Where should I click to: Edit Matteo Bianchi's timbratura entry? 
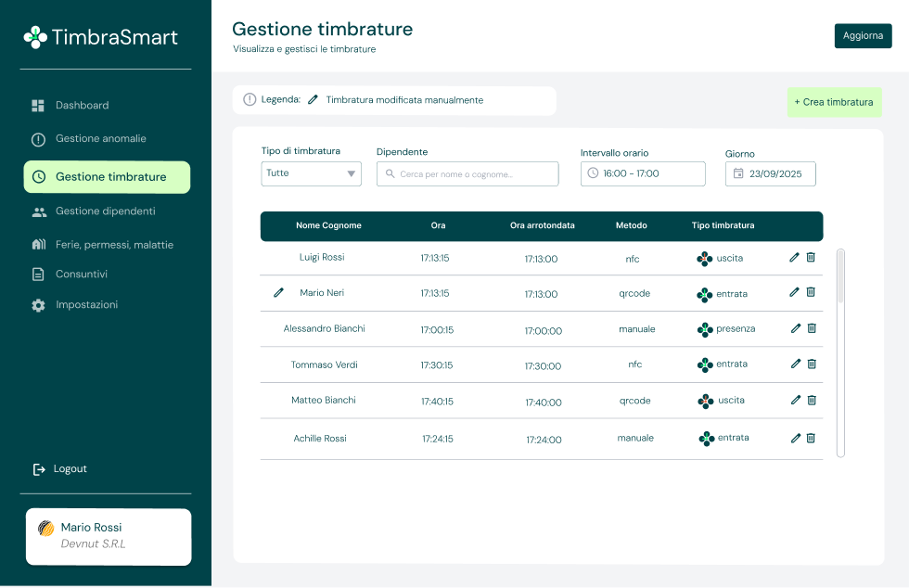[795, 400]
